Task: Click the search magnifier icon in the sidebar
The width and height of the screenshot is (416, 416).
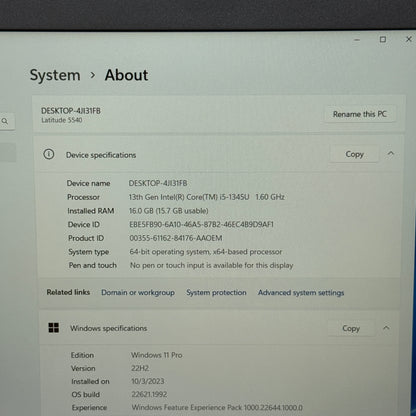Action: [5, 121]
